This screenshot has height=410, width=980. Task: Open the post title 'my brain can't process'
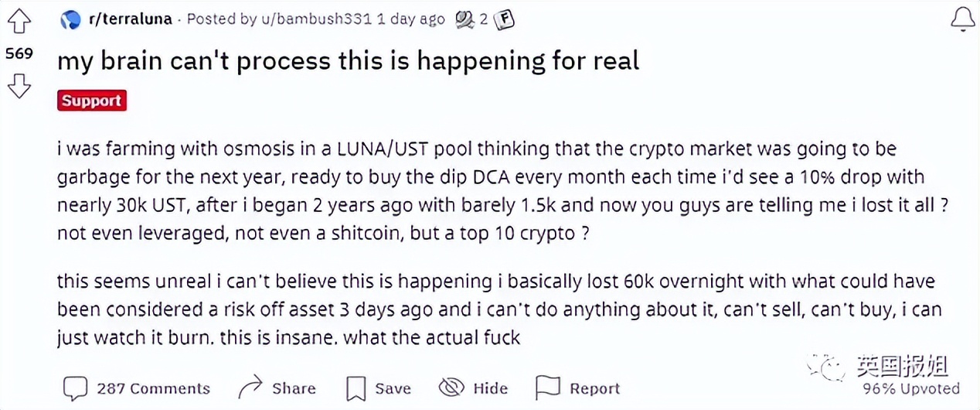coord(348,61)
